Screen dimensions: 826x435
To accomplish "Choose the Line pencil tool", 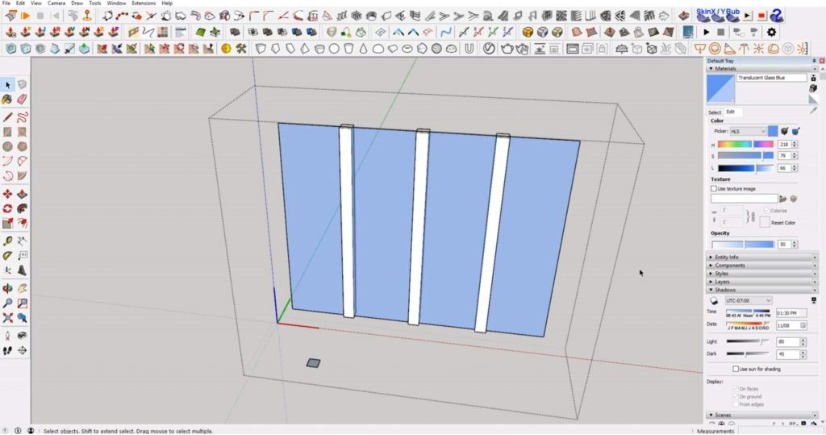I will [7, 117].
